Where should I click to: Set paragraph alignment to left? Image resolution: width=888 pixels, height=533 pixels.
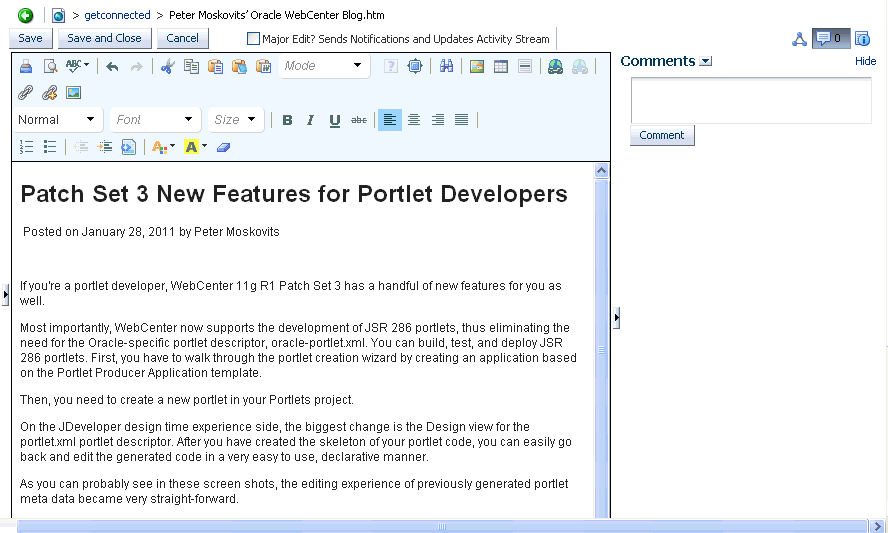(390, 120)
